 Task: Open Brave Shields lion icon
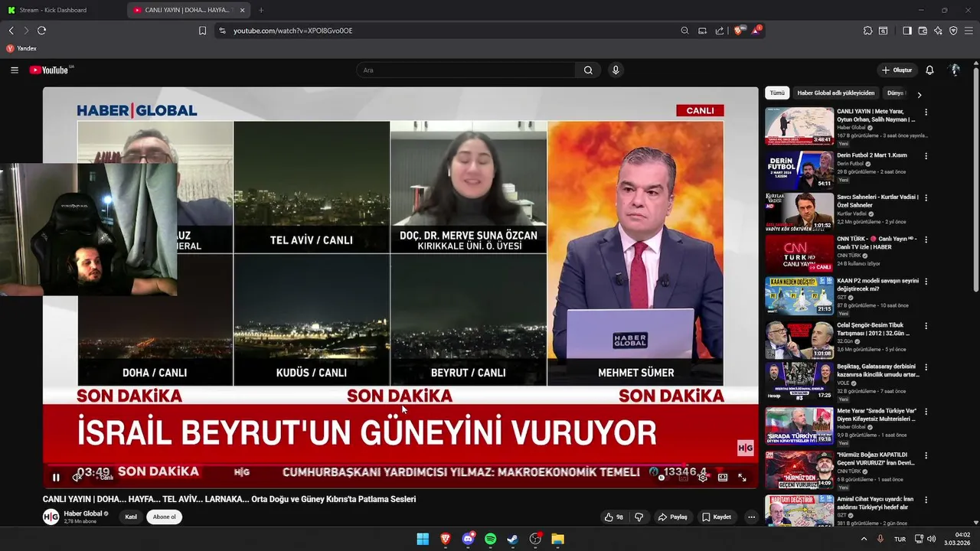pos(739,31)
